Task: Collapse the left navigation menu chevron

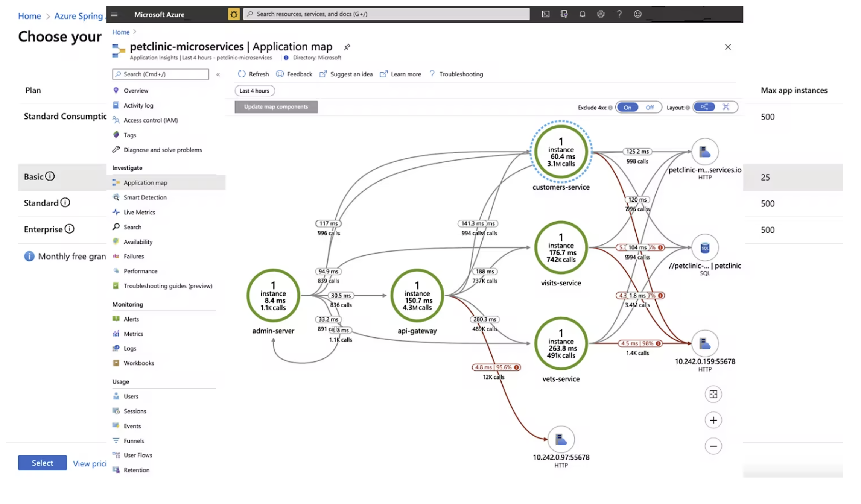Action: point(218,74)
